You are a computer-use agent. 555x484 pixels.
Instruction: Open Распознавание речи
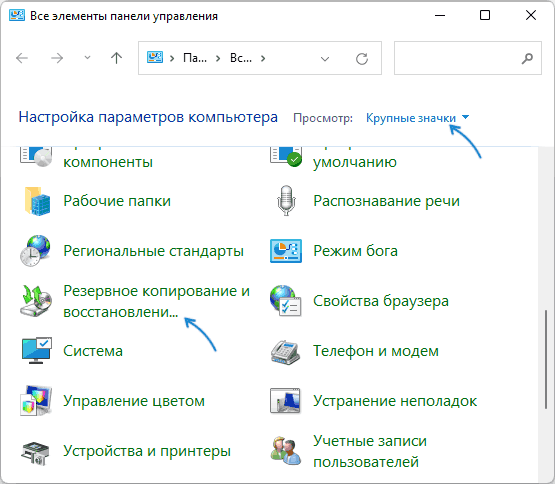coord(387,201)
